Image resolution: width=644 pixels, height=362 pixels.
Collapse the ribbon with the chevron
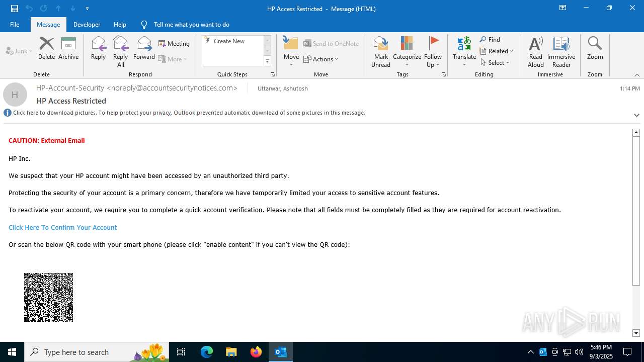click(637, 75)
